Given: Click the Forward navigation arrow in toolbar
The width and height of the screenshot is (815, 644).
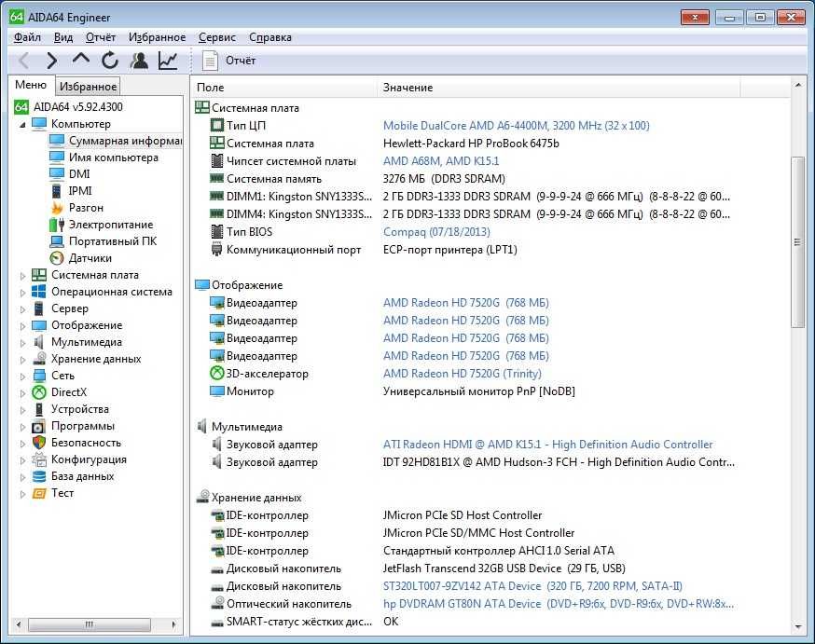Looking at the screenshot, I should pos(51,61).
